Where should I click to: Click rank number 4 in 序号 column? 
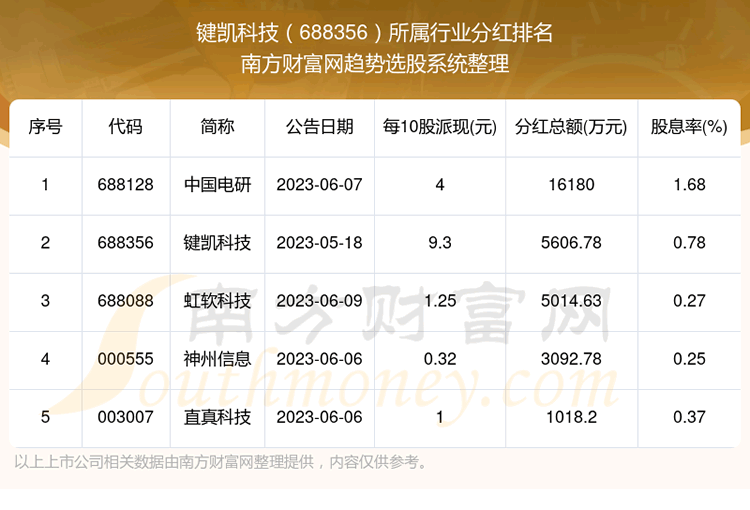coord(45,359)
